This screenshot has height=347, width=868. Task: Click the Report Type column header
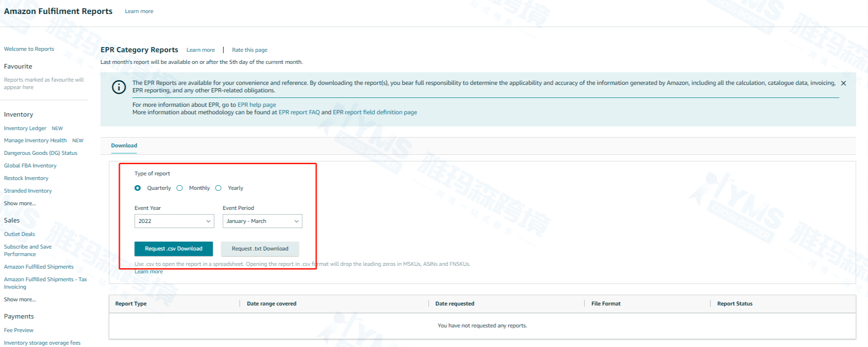click(131, 304)
